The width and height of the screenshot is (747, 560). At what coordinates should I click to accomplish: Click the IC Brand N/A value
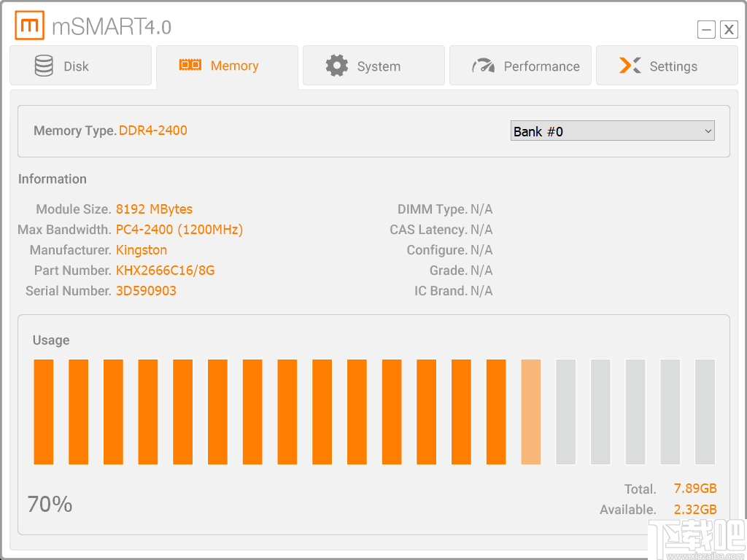point(481,291)
